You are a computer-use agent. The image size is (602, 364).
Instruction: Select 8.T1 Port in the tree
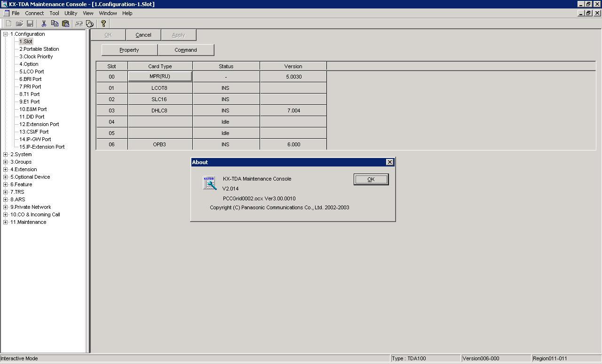click(30, 94)
